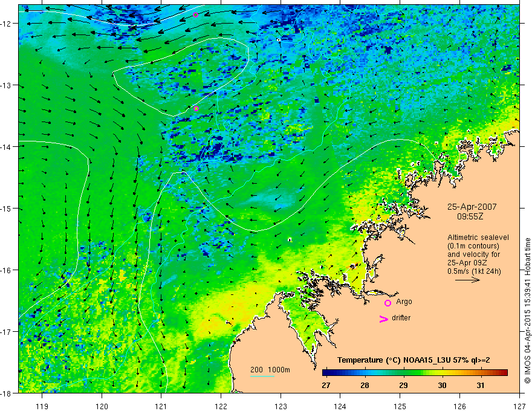Click the longitude axis label '121'
532x411 pixels.
tap(161, 406)
